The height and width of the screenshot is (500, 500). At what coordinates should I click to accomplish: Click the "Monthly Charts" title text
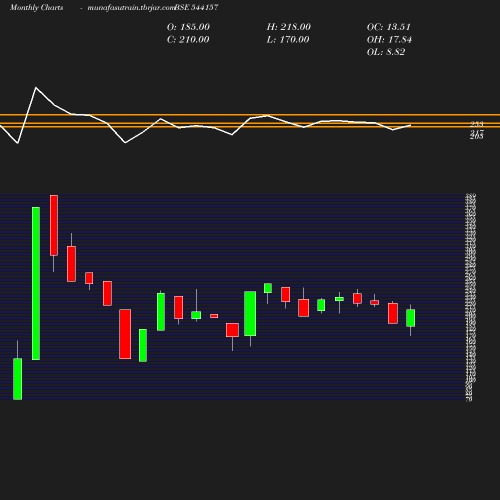(36, 7)
